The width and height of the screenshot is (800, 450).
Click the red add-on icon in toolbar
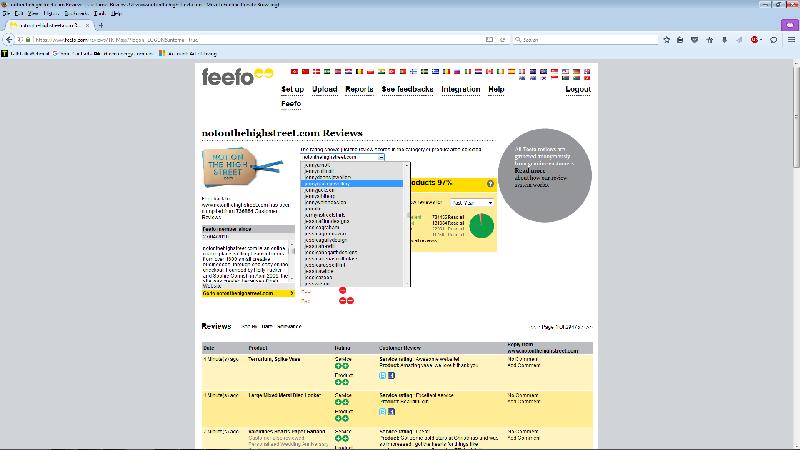pos(755,39)
